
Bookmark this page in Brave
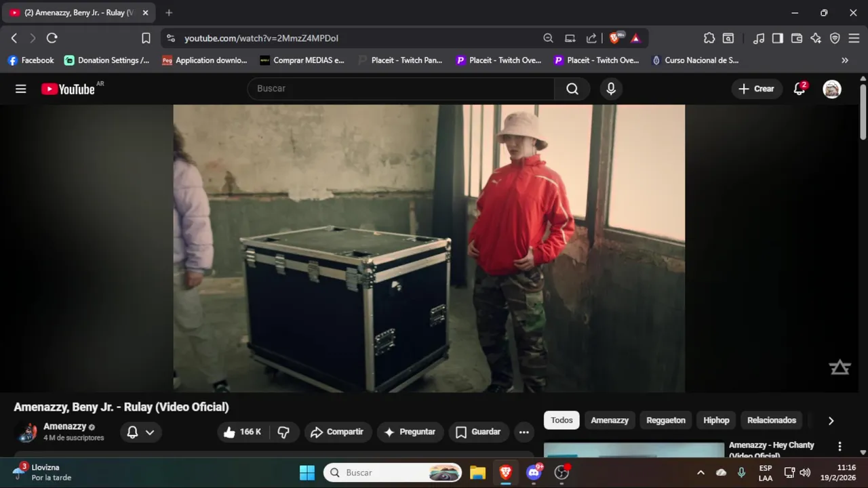pyautogui.click(x=146, y=38)
